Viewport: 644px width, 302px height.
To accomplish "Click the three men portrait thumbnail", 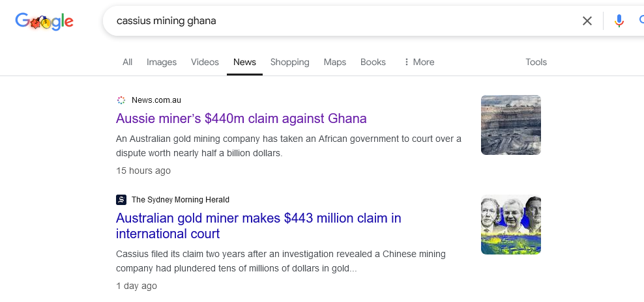I will (511, 225).
